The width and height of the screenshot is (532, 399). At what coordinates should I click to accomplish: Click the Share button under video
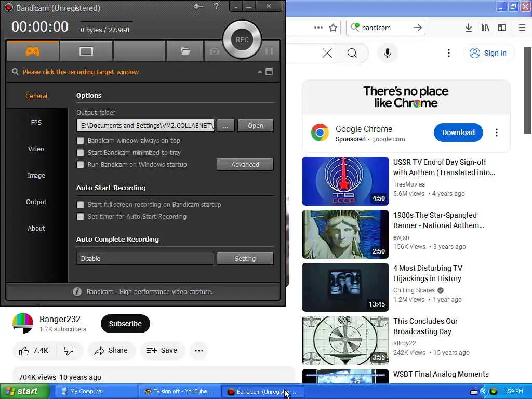(112, 351)
